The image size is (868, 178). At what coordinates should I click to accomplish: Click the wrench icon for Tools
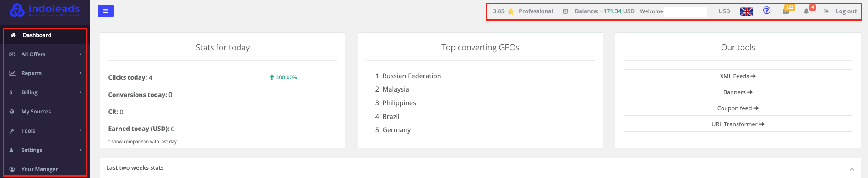(12, 131)
